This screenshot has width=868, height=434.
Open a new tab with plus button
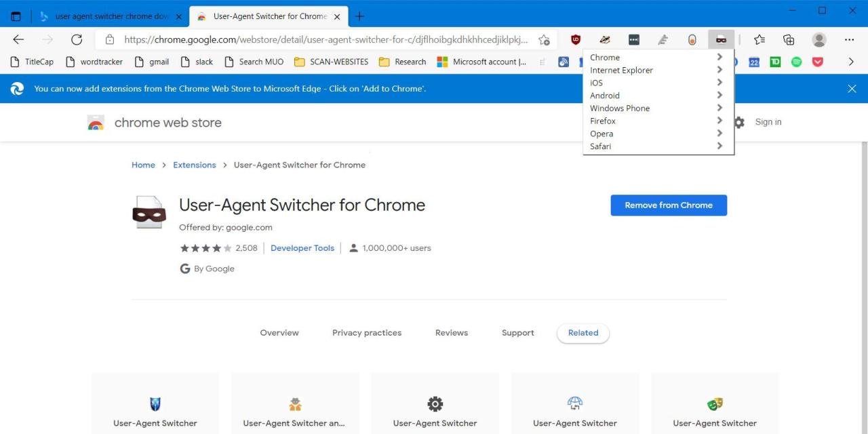coord(359,16)
